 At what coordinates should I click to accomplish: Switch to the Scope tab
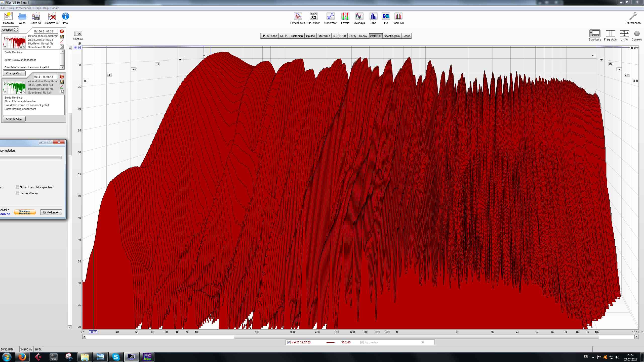point(406,36)
